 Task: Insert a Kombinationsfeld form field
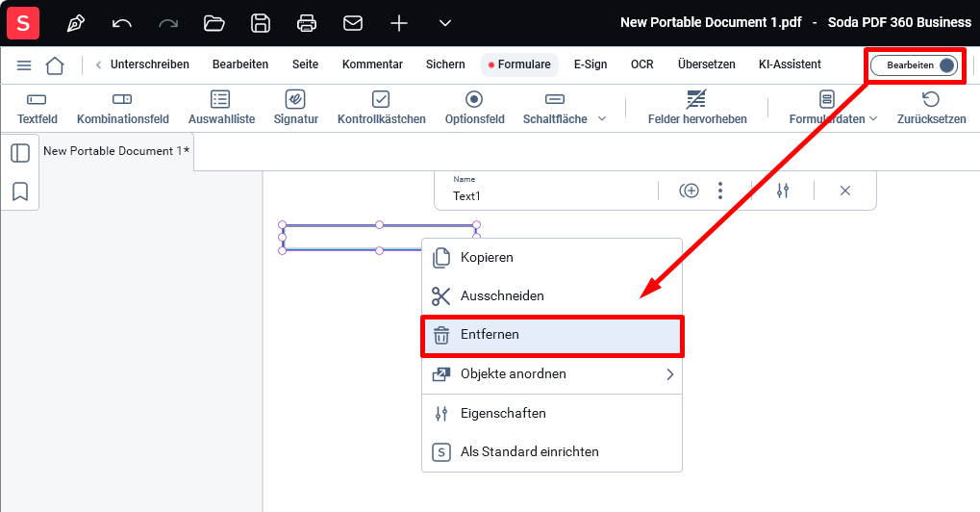122,108
